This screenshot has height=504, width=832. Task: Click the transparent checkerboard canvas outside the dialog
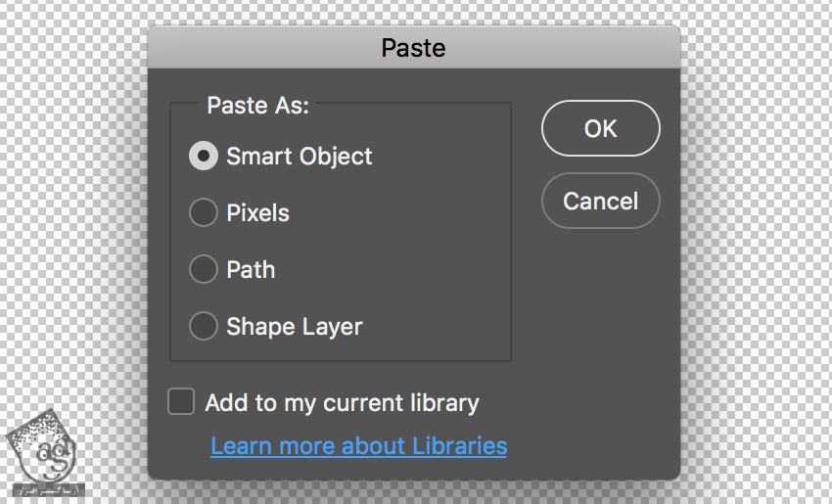[x=754, y=294]
